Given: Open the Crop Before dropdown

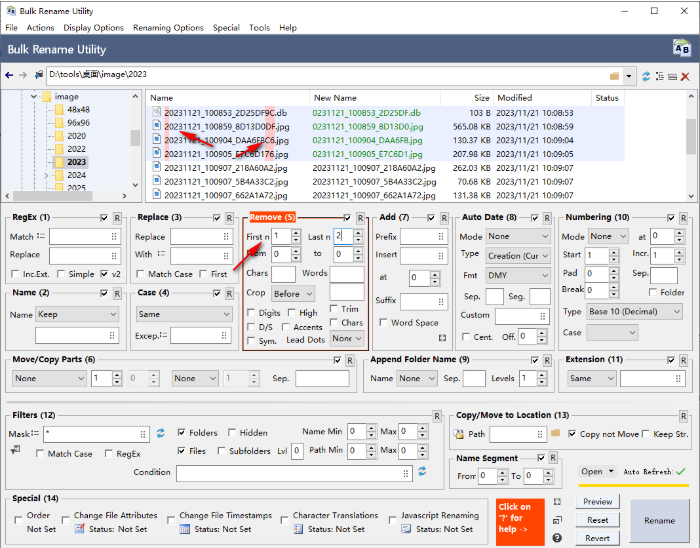Looking at the screenshot, I should [x=293, y=294].
